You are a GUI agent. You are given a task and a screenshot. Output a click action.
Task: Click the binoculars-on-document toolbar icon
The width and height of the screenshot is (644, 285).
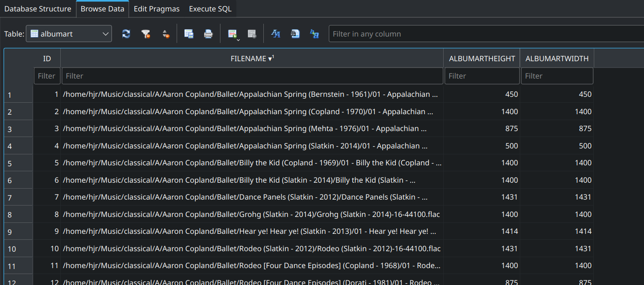[x=295, y=33]
